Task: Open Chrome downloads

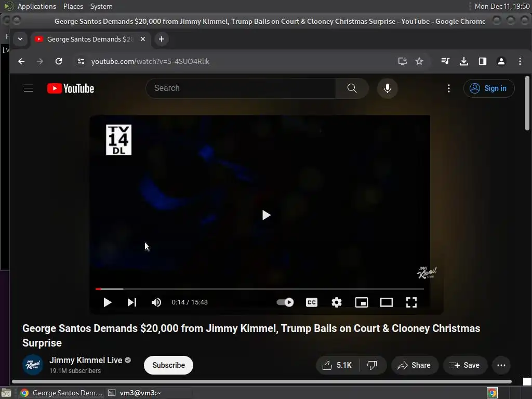Action: pyautogui.click(x=464, y=61)
